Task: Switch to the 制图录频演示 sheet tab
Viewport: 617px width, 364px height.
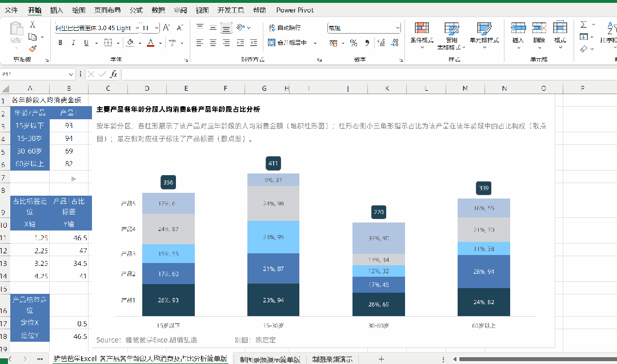Action: click(332, 359)
